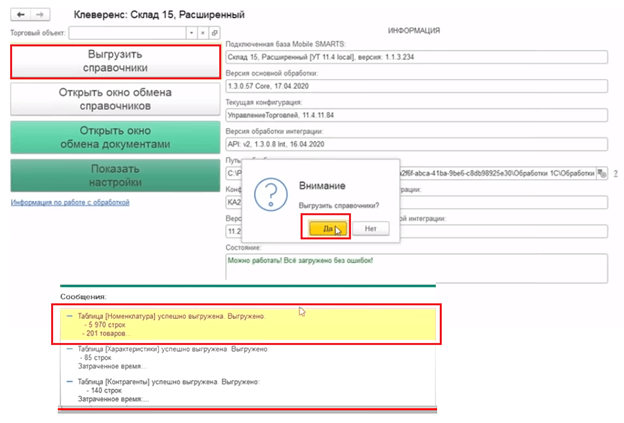The image size is (624, 423).
Task: Click into the Торговый объект input field
Action: (x=125, y=34)
